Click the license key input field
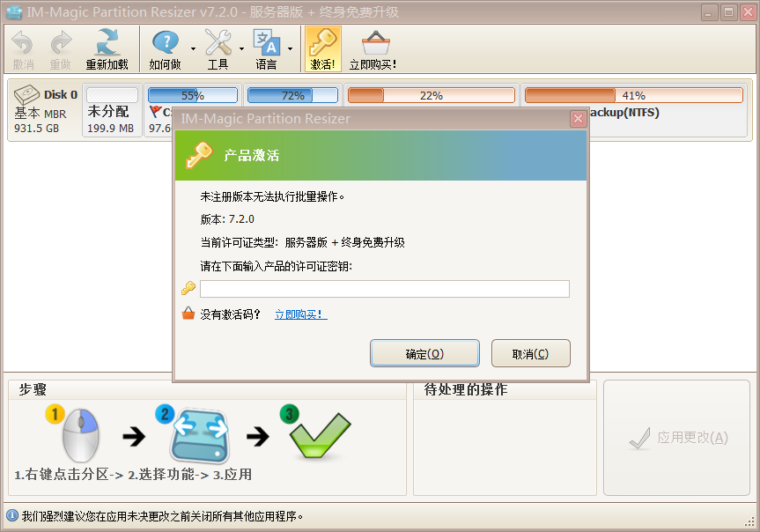The height and width of the screenshot is (532, 760). (384, 289)
